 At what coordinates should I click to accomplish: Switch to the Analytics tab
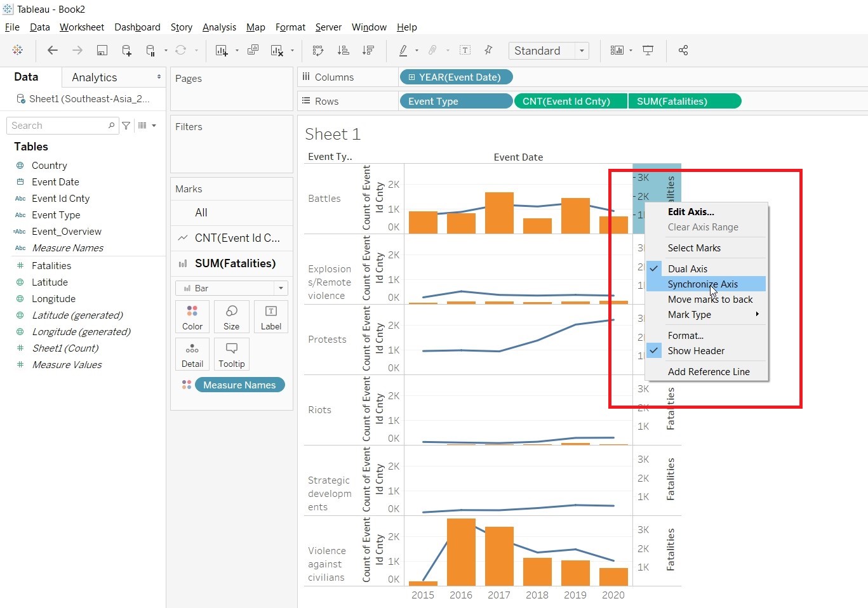click(95, 77)
